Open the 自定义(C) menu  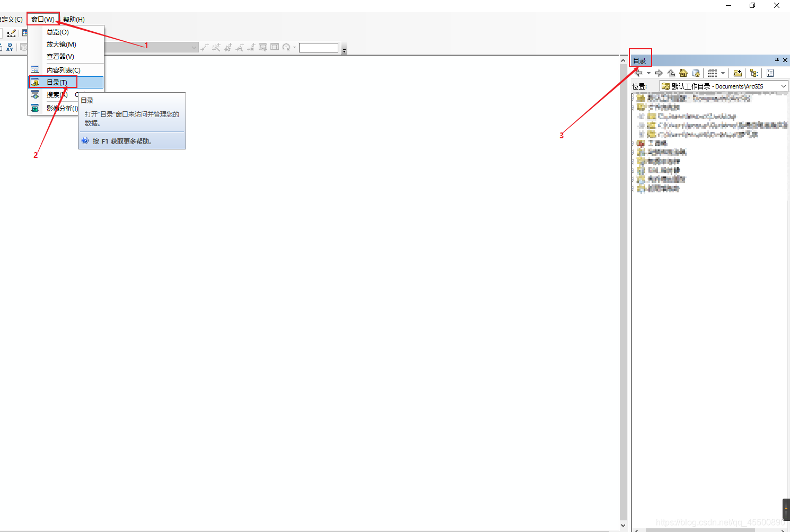(x=11, y=20)
